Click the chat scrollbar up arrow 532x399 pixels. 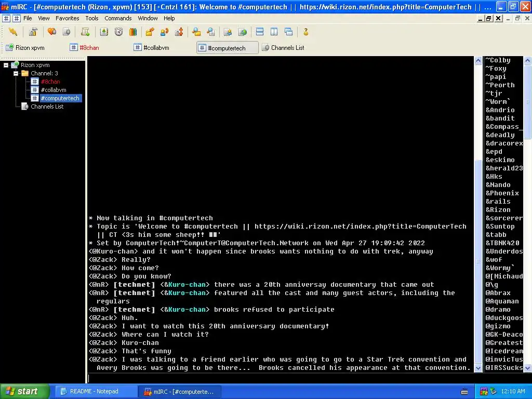(x=478, y=61)
